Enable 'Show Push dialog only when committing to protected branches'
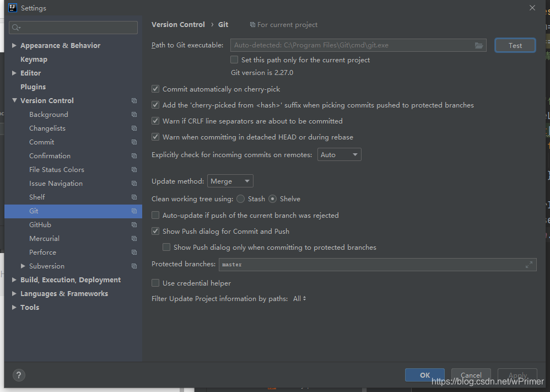 pyautogui.click(x=166, y=248)
